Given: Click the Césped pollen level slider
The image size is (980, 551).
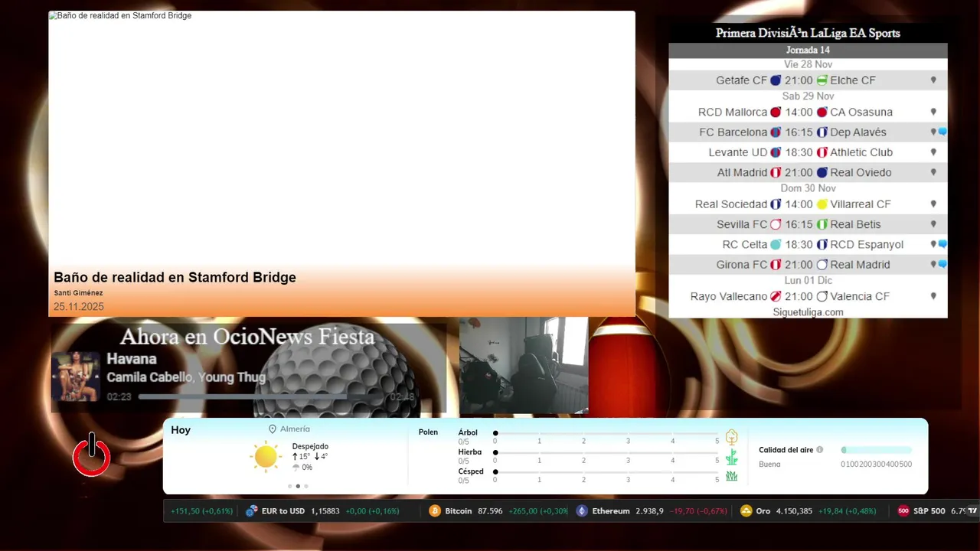Looking at the screenshot, I should [606, 471].
